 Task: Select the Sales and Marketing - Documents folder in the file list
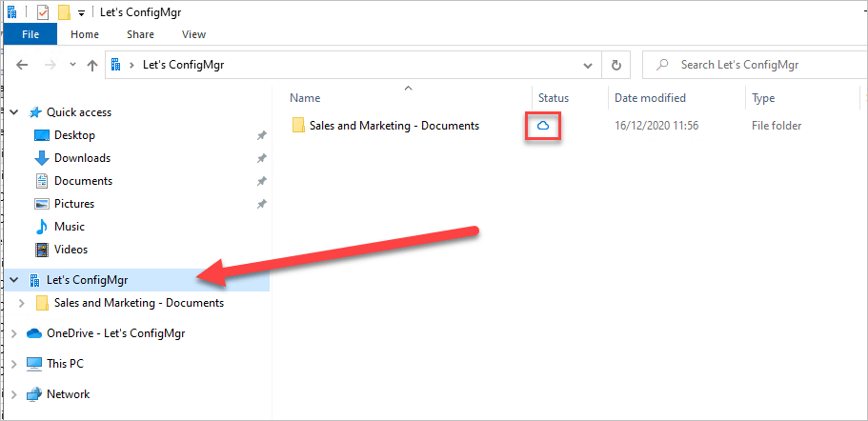pos(394,126)
